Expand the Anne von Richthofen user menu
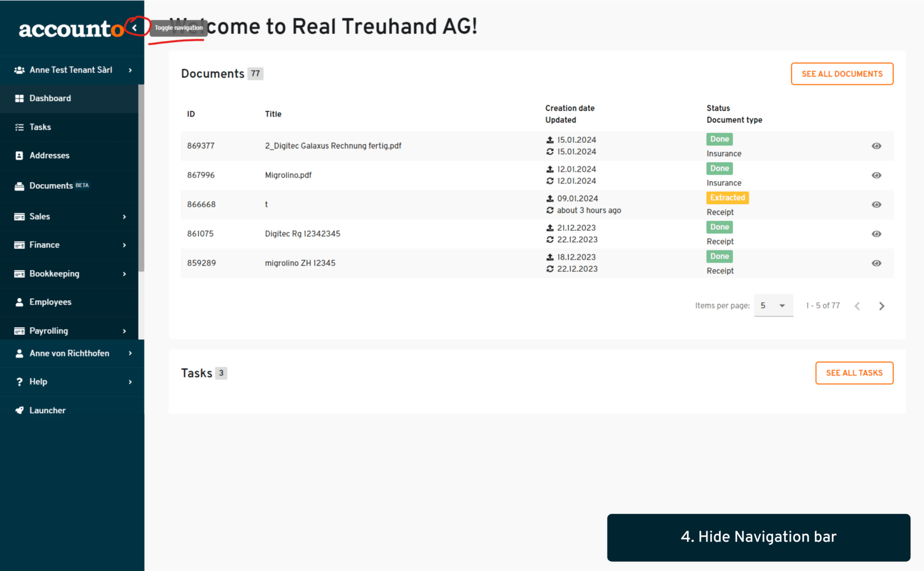 pos(72,354)
